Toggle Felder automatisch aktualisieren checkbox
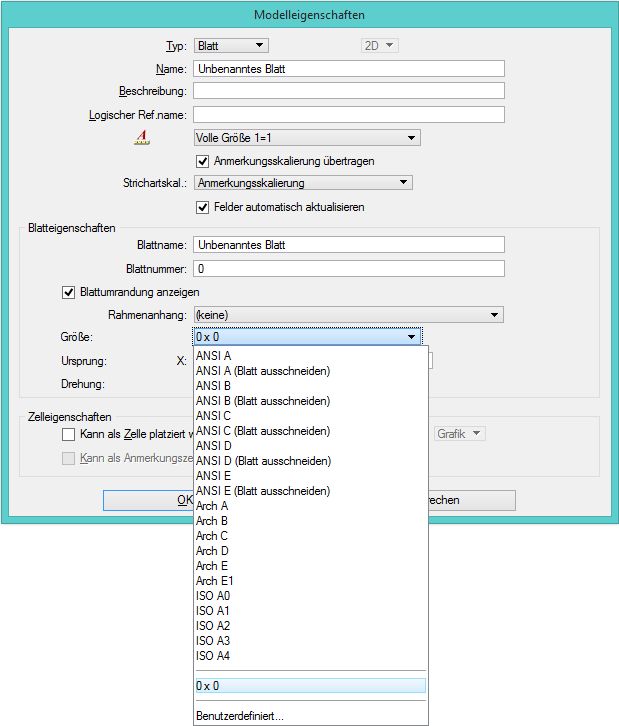The height and width of the screenshot is (726, 619). (202, 207)
